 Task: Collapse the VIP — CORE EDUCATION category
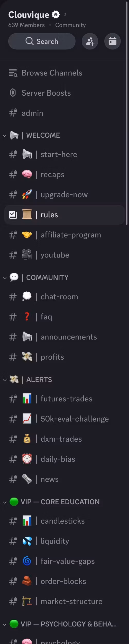5,502
